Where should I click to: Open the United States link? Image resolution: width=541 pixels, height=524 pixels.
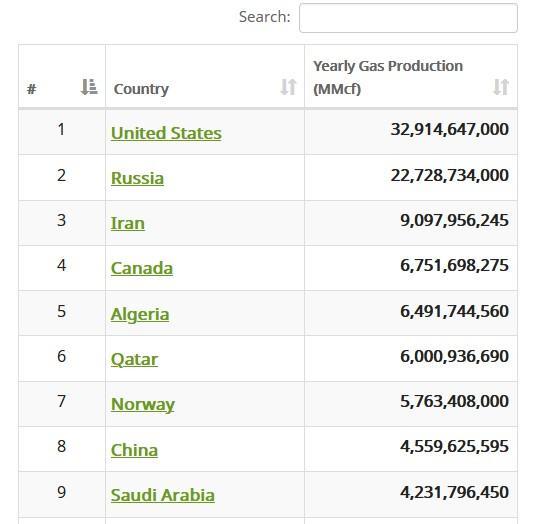166,133
